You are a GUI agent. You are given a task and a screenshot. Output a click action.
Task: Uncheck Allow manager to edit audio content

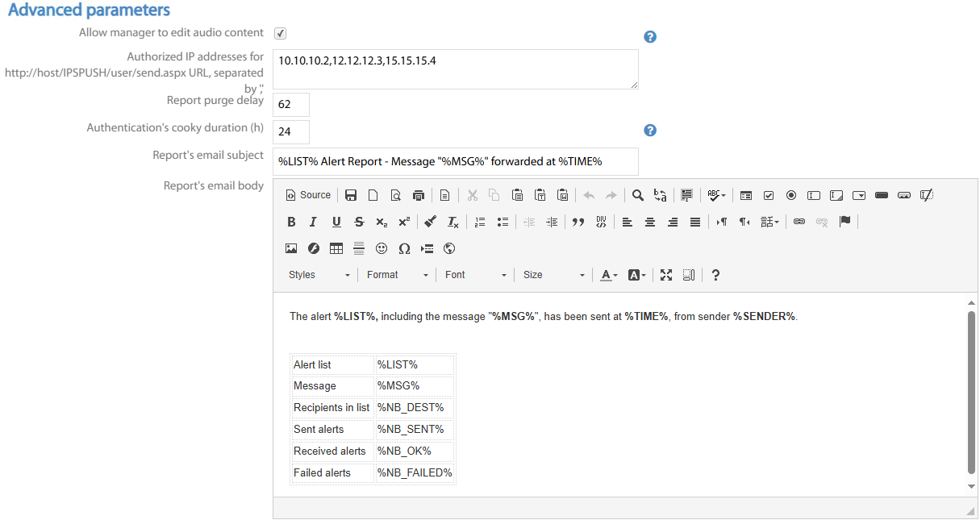pyautogui.click(x=280, y=34)
